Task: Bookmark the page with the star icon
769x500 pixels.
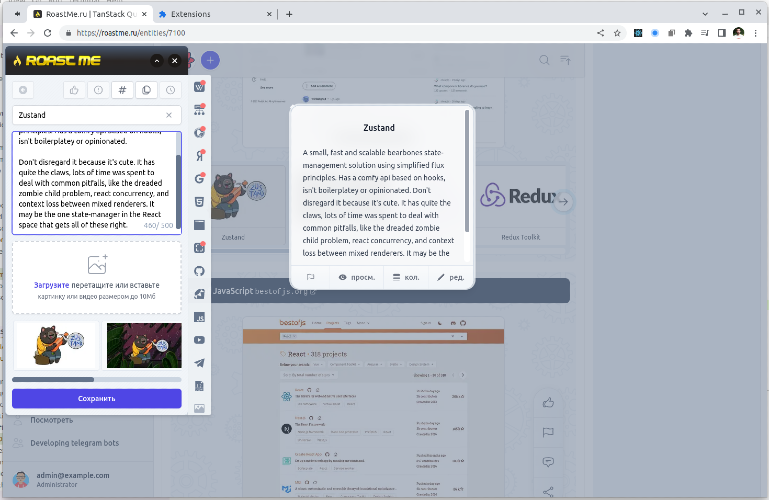Action: 617,33
